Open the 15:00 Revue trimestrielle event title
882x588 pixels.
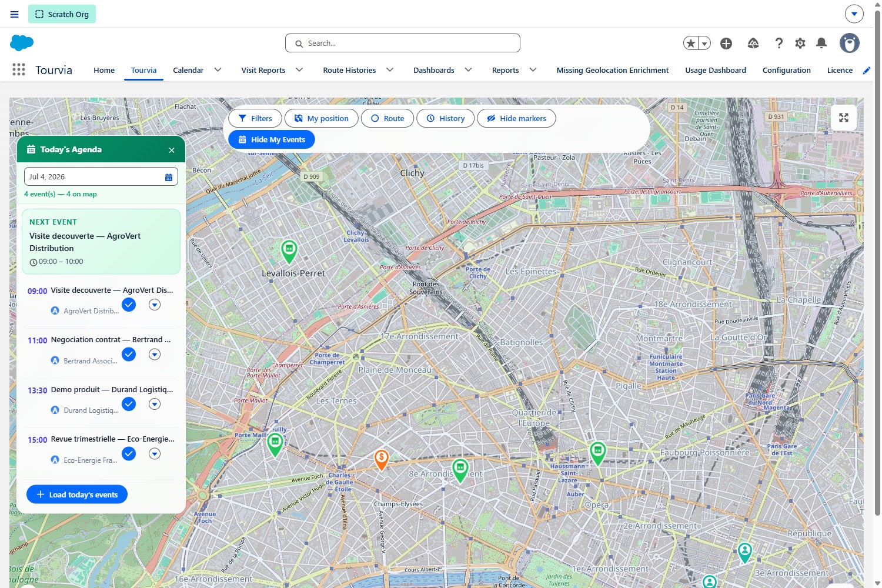click(x=113, y=439)
